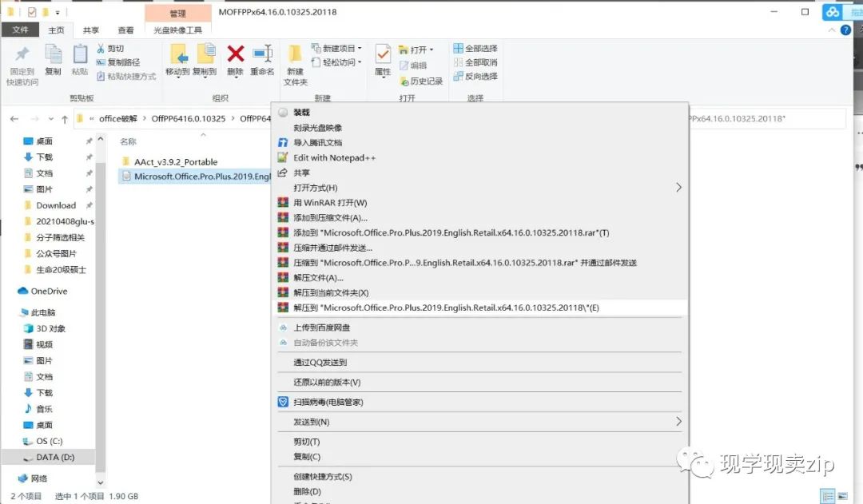Click the red Delete X icon
Viewport: 863px width, 504px height.
(236, 54)
